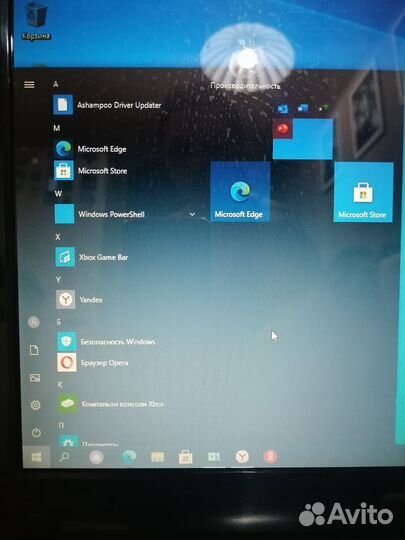Open Settings gear in Start left rail
405x540 pixels.
click(x=35, y=405)
